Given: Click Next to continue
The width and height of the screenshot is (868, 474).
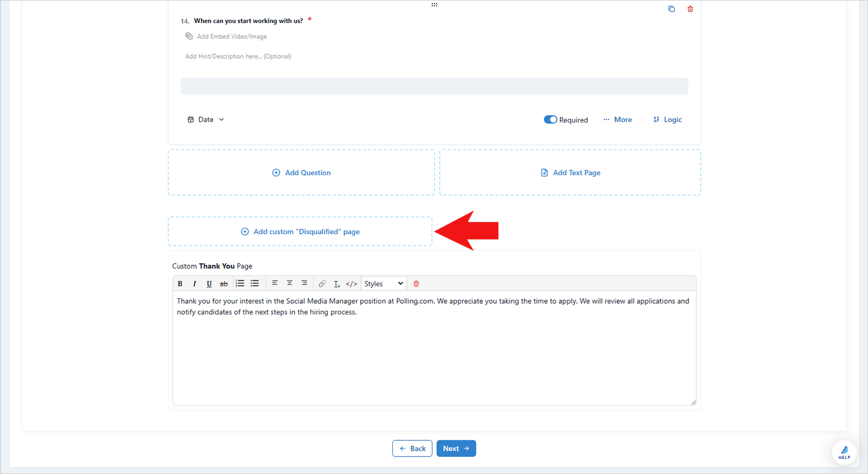Looking at the screenshot, I should tap(456, 449).
